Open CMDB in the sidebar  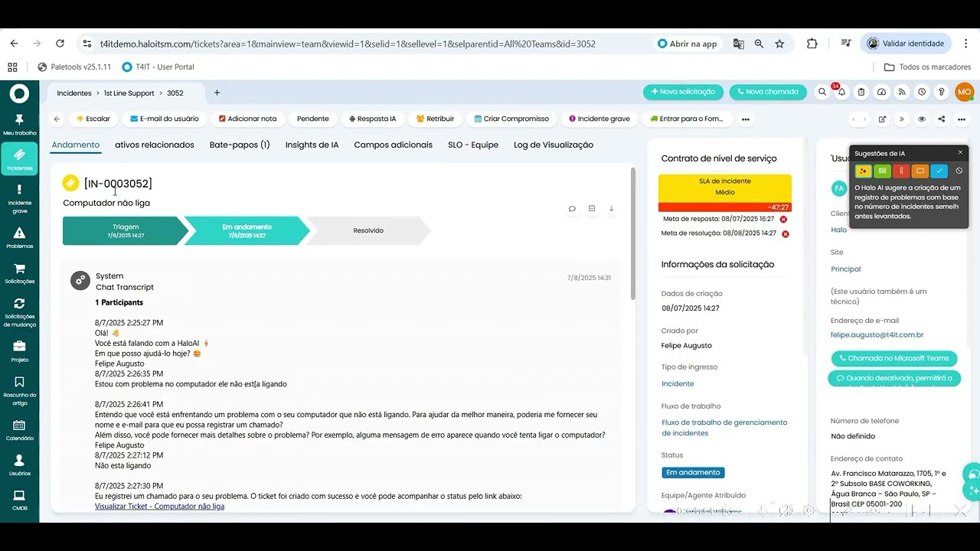click(19, 500)
